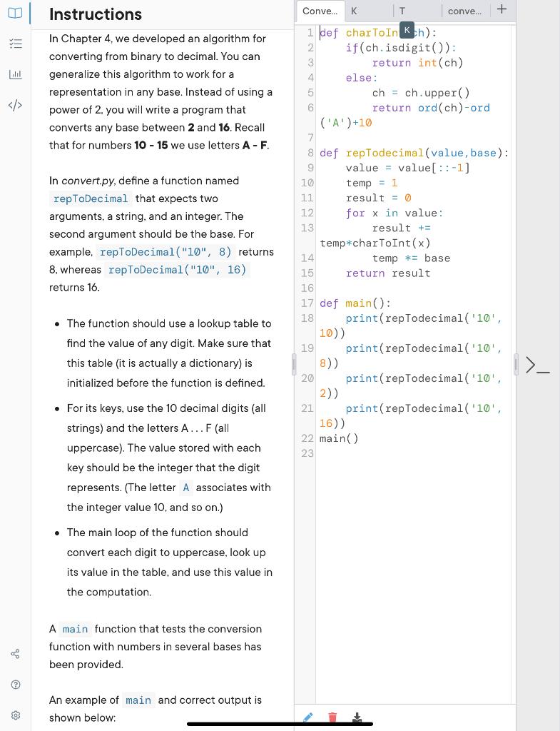Click the repToDecimal("10", 8) example code

coord(166,252)
